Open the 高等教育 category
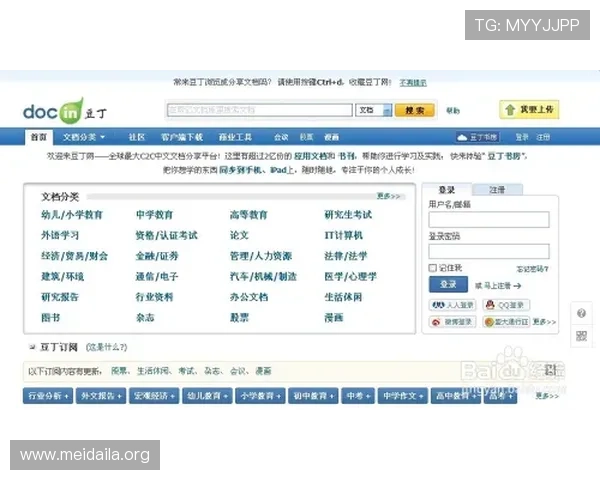The height and width of the screenshot is (480, 600). point(249,215)
